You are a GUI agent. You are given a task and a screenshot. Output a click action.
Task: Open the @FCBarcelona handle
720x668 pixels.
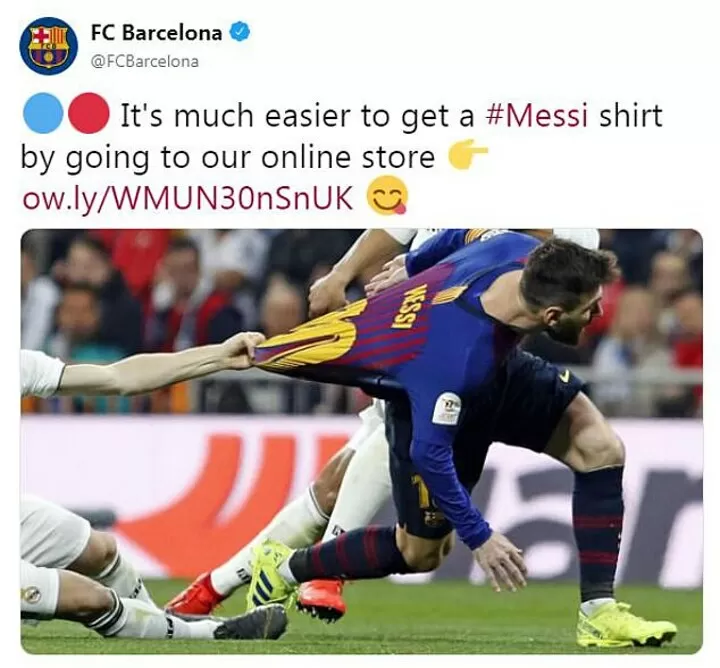click(145, 62)
